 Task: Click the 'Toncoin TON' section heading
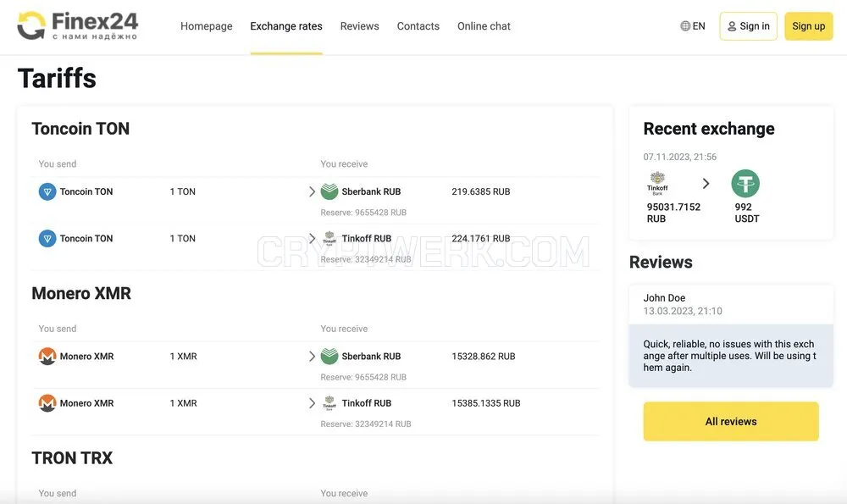80,129
